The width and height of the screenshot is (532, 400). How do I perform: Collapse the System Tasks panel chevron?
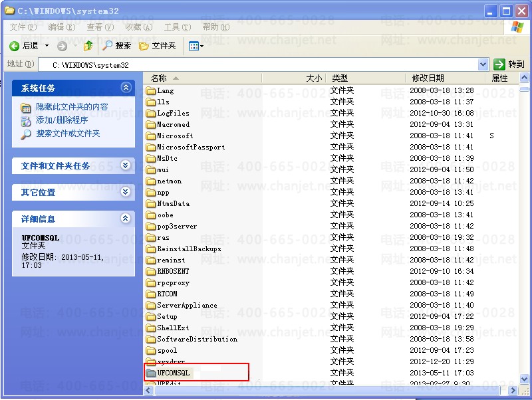[126, 88]
